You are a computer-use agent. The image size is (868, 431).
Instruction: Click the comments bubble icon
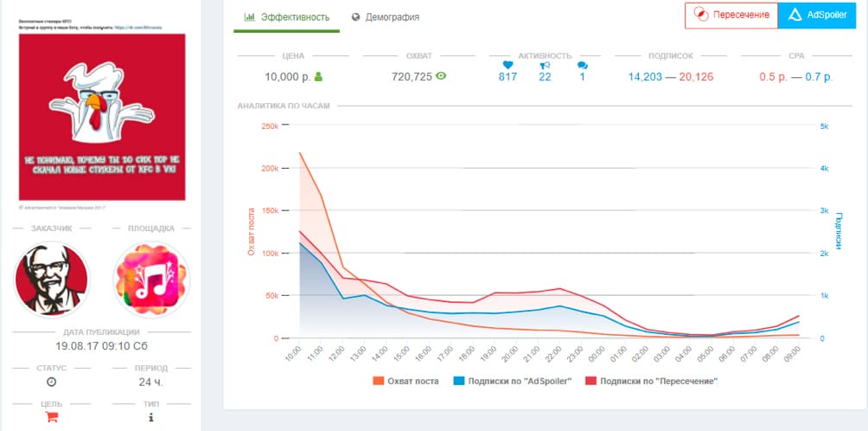[583, 65]
